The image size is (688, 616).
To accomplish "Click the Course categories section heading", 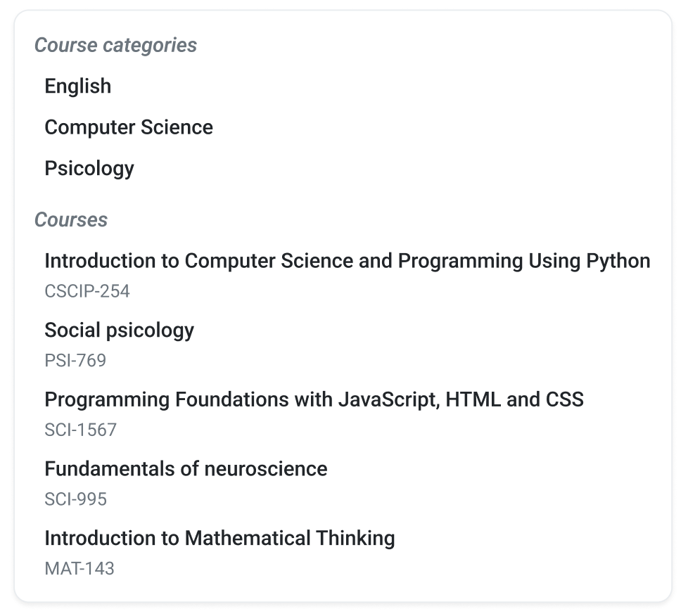I will (116, 45).
